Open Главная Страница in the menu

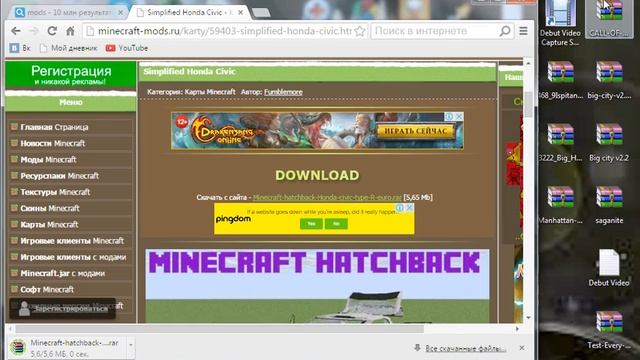(x=54, y=127)
